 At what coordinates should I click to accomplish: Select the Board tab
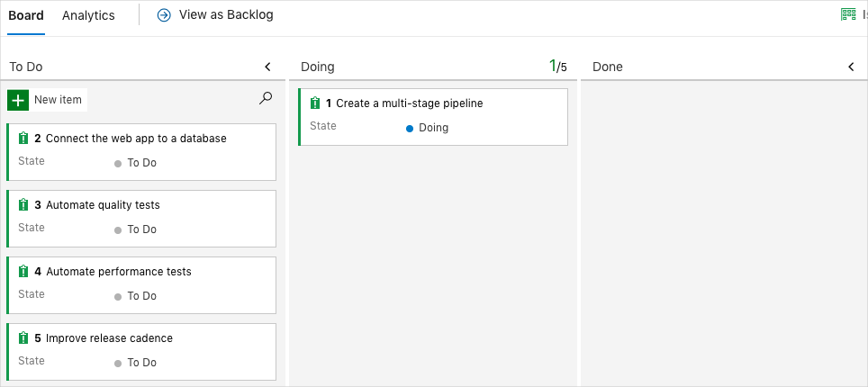(26, 15)
